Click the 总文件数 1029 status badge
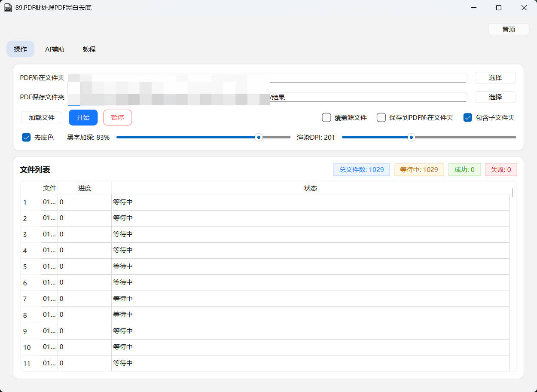Image resolution: width=537 pixels, height=392 pixels. [361, 169]
